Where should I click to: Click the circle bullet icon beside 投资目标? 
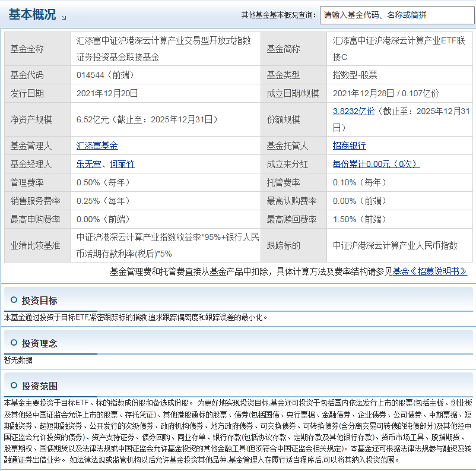click(x=14, y=300)
